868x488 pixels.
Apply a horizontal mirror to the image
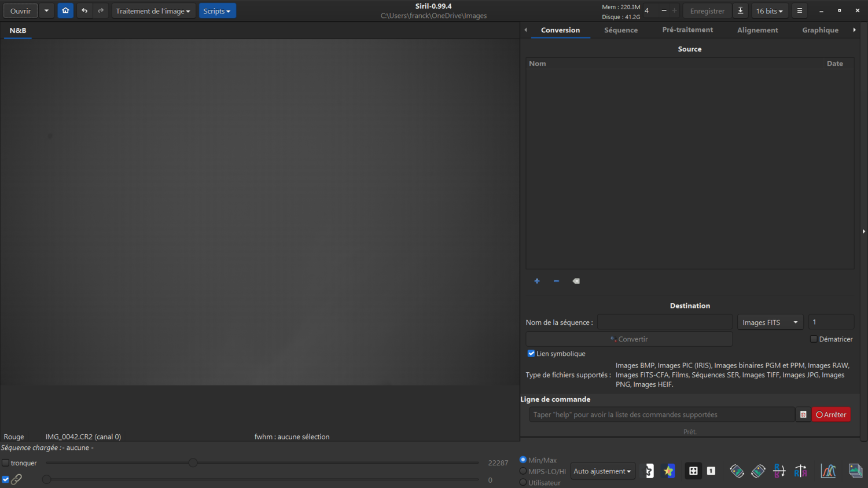(x=801, y=471)
